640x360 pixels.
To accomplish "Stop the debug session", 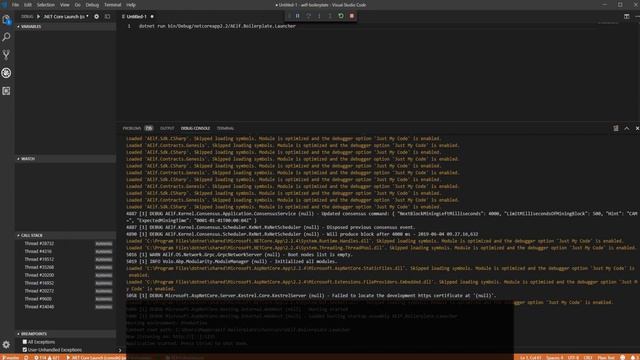I will pos(351,16).
